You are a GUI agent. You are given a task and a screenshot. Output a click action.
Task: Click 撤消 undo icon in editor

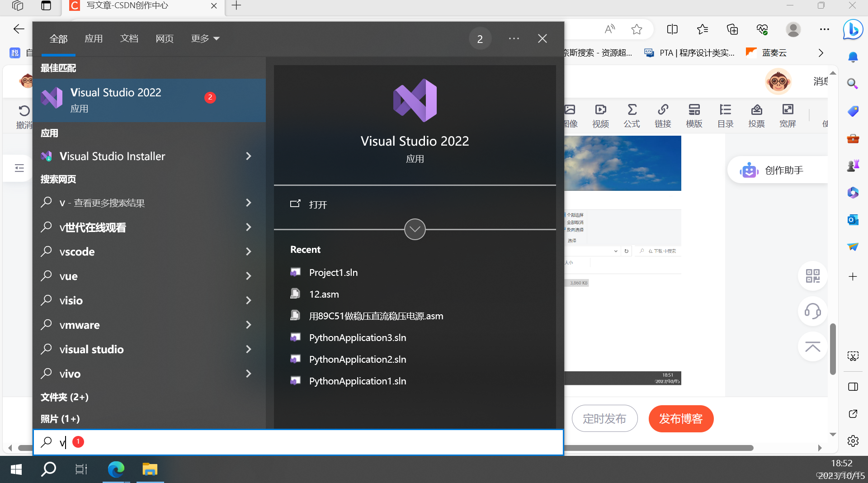24,117
